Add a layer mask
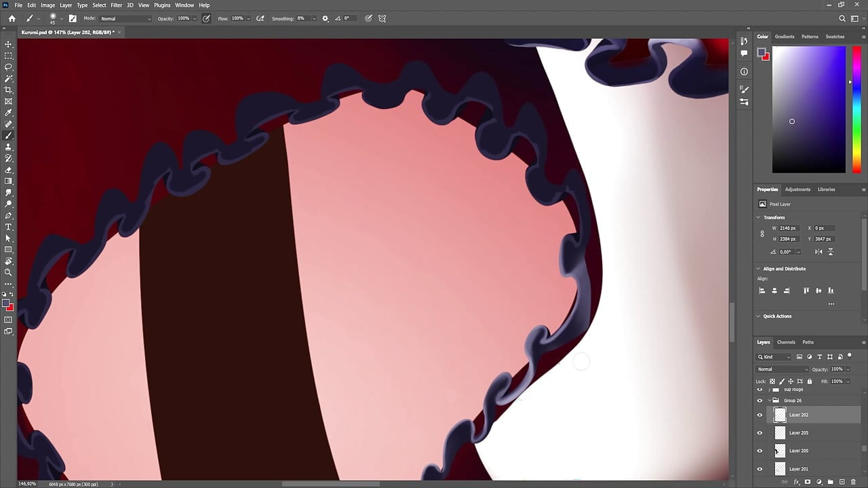Viewport: 868px width, 488px height. click(808, 482)
